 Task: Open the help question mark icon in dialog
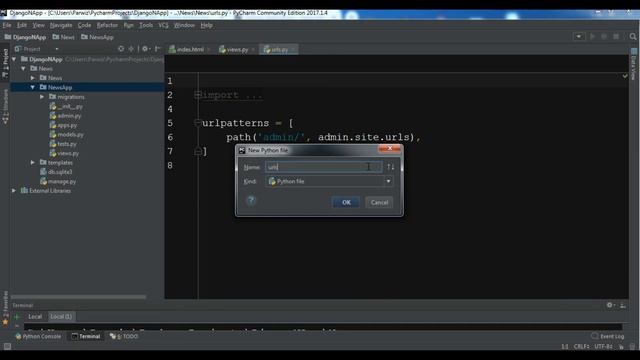[251, 200]
